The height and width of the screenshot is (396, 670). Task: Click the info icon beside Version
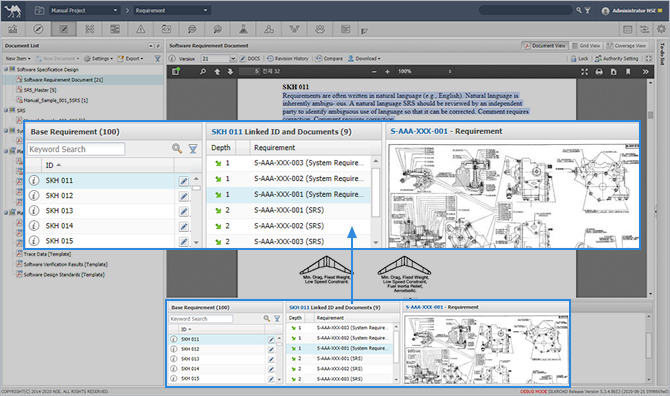[x=172, y=59]
